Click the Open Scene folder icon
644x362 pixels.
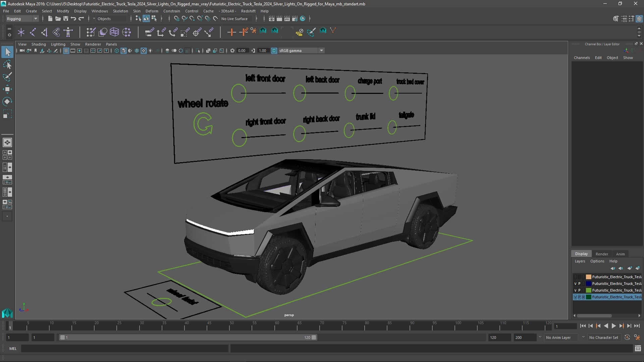(x=58, y=19)
